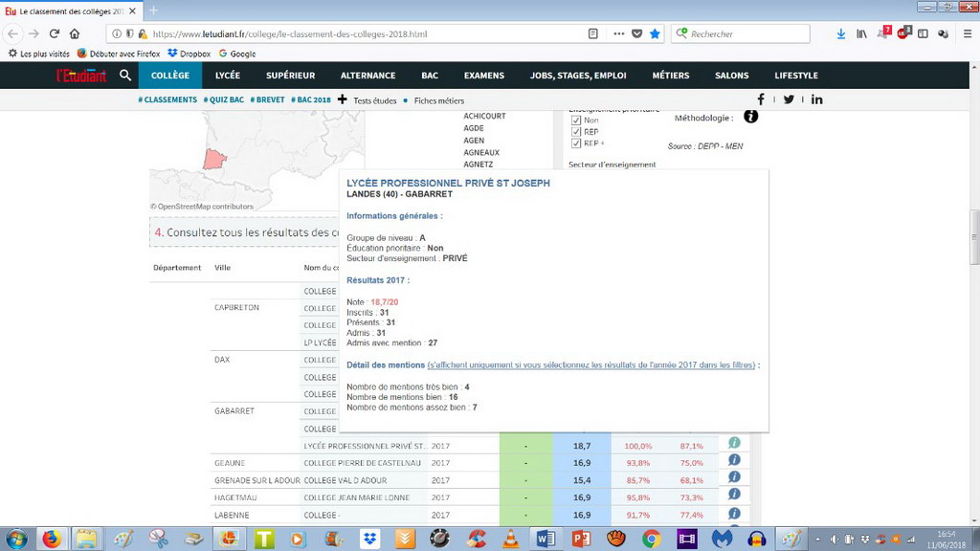Open the BAC menu

coord(430,75)
